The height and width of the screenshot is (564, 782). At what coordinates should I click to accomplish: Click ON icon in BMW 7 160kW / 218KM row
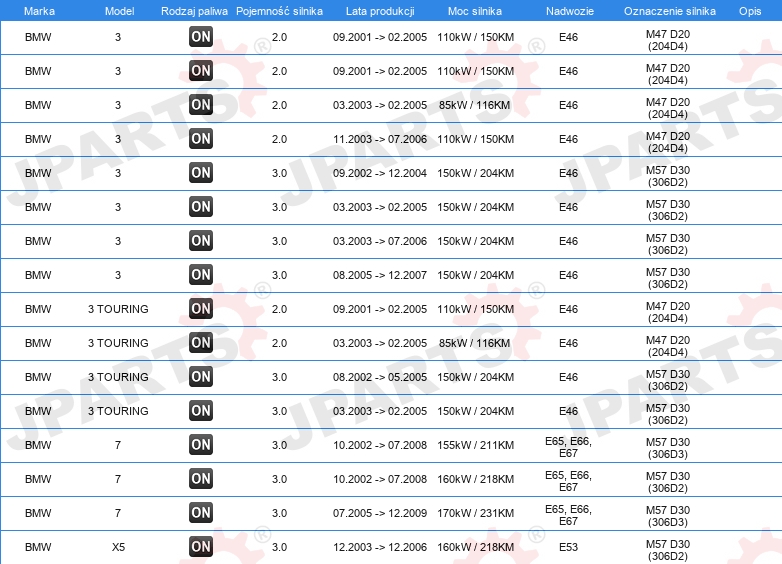click(201, 478)
